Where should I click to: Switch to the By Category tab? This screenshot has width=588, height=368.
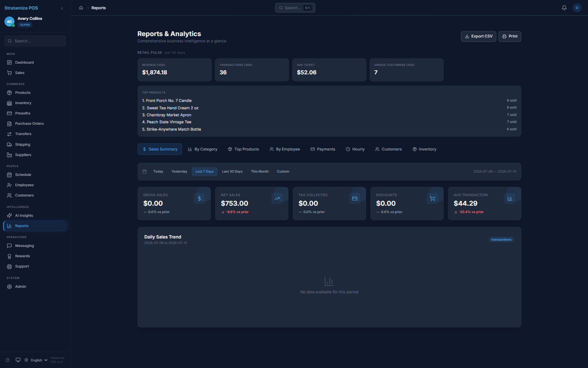coord(202,149)
